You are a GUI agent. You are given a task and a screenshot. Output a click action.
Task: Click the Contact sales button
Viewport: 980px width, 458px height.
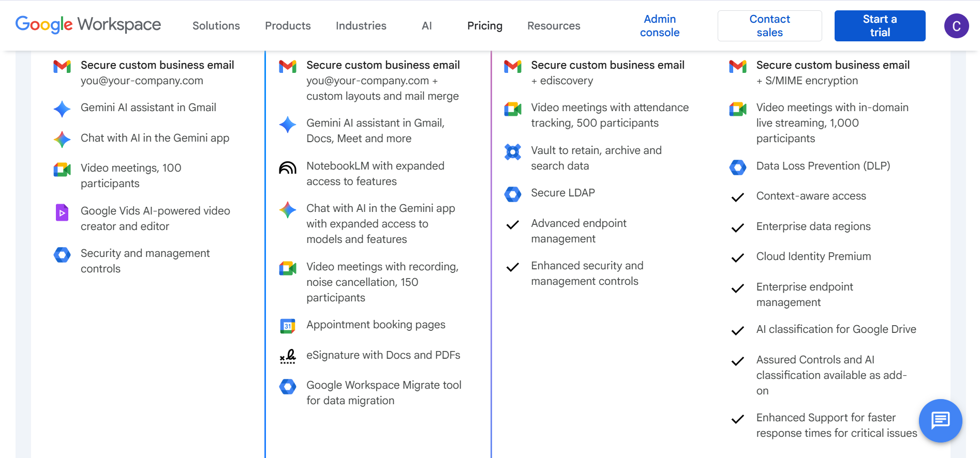tap(770, 26)
